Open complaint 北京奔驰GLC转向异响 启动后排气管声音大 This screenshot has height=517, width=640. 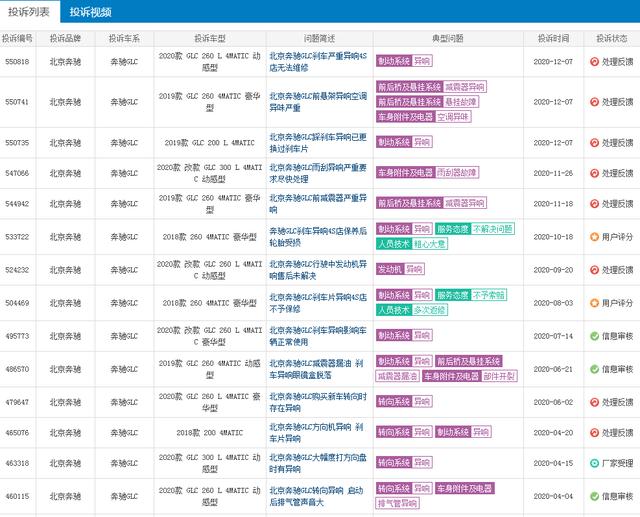318,496
